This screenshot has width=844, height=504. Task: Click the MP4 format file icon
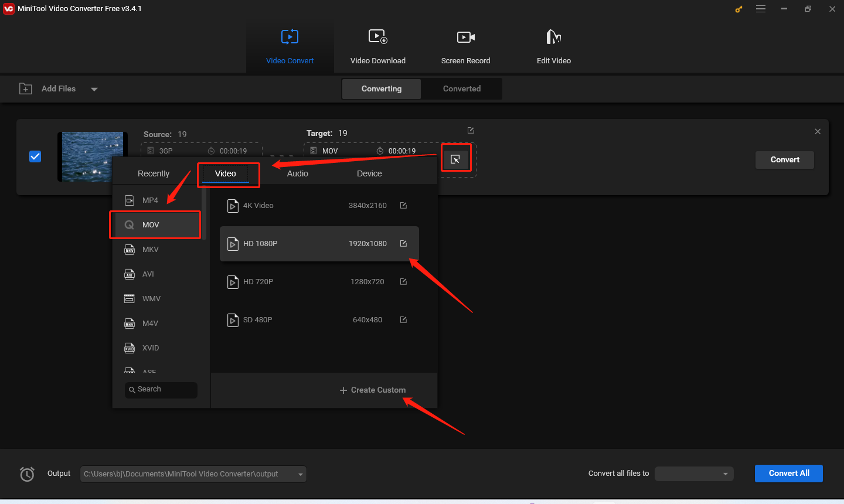[130, 200]
